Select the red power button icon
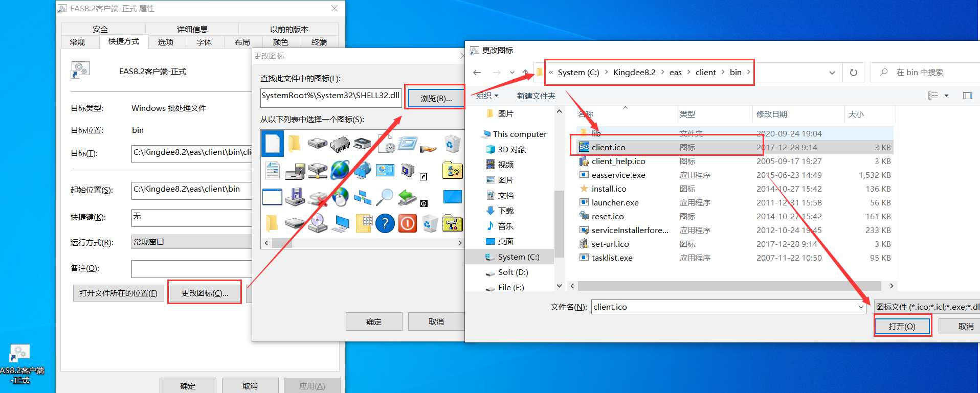 point(408,223)
